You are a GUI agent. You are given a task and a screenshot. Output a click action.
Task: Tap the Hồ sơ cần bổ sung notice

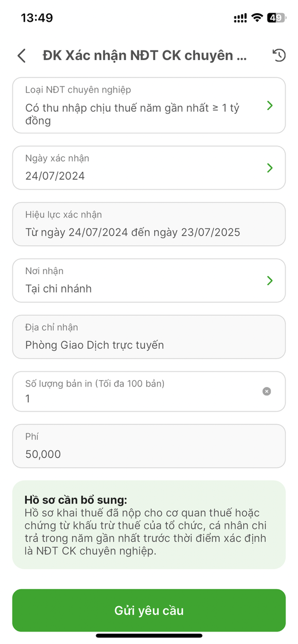tap(149, 525)
